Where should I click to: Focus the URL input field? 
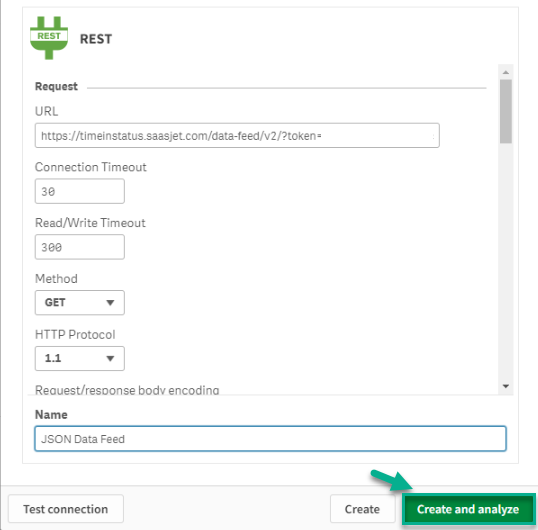point(237,136)
